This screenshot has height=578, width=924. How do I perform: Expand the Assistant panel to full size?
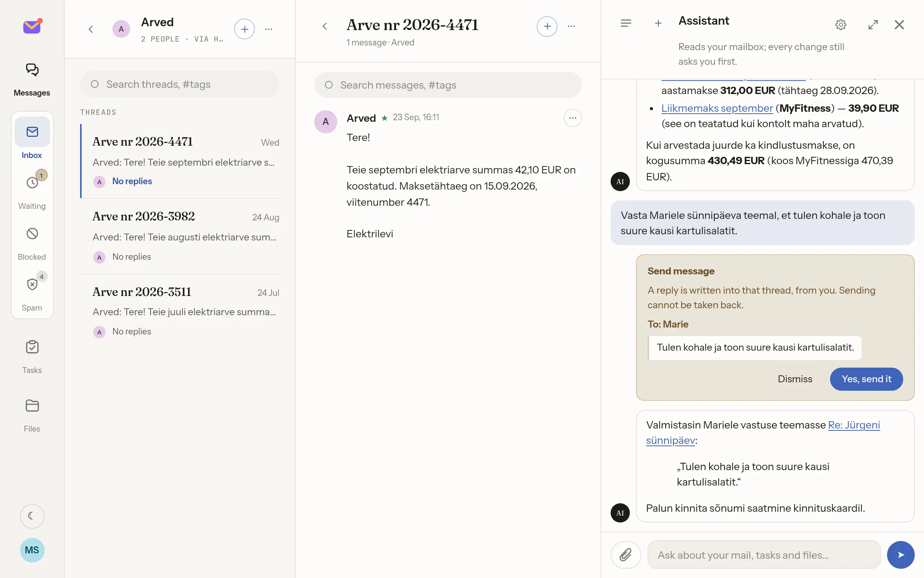click(x=873, y=25)
